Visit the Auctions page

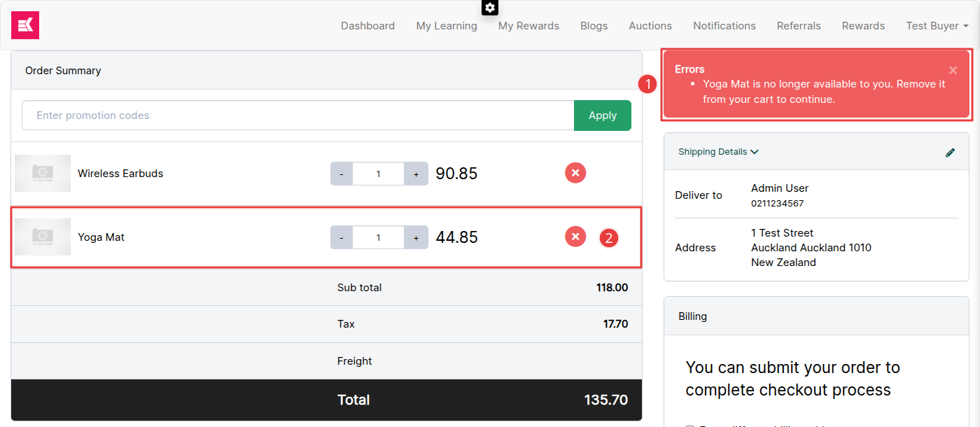point(650,26)
